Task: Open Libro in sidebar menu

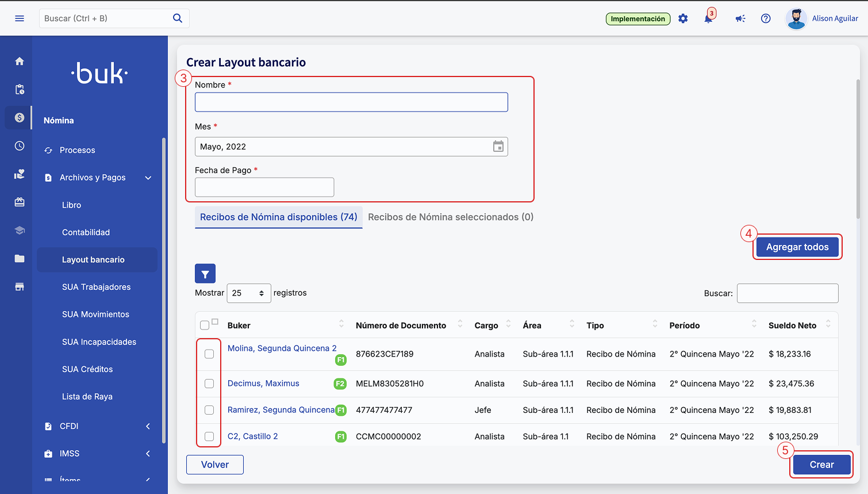Action: [71, 205]
